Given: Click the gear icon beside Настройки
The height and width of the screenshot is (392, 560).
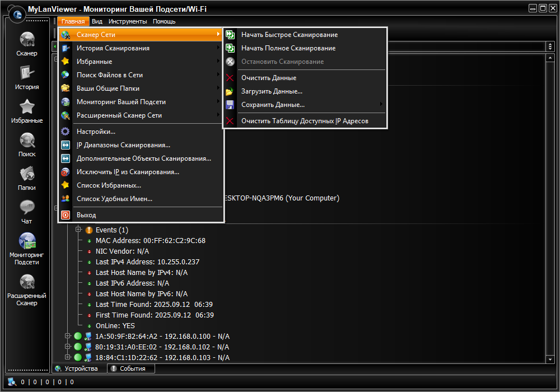Looking at the screenshot, I should click(x=66, y=132).
